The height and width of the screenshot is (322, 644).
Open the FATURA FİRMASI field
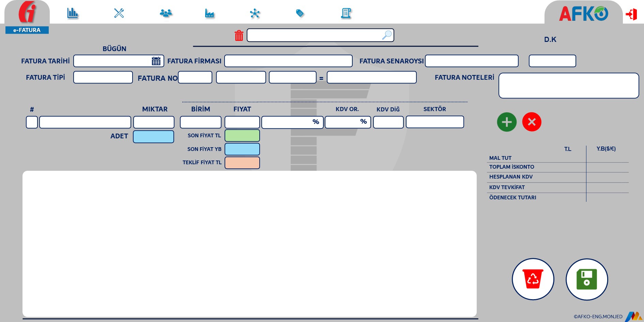[288, 61]
